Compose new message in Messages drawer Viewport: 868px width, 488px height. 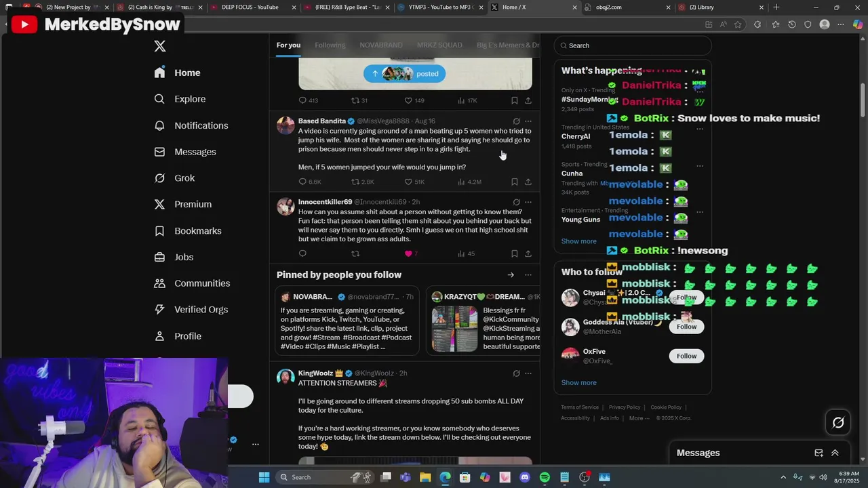tap(818, 453)
